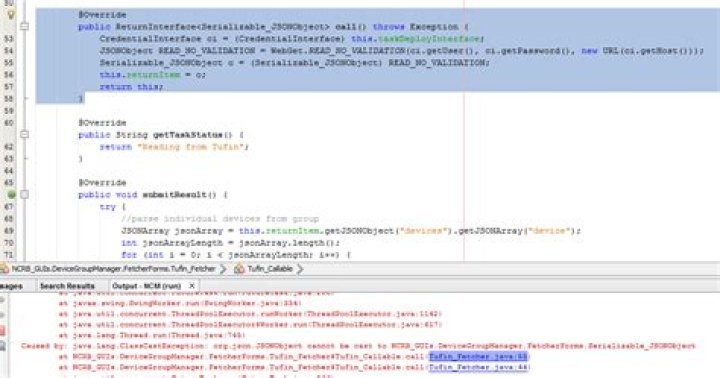The image size is (720, 378).
Task: Click line number 71 in the gutter
Action: pyautogui.click(x=9, y=255)
